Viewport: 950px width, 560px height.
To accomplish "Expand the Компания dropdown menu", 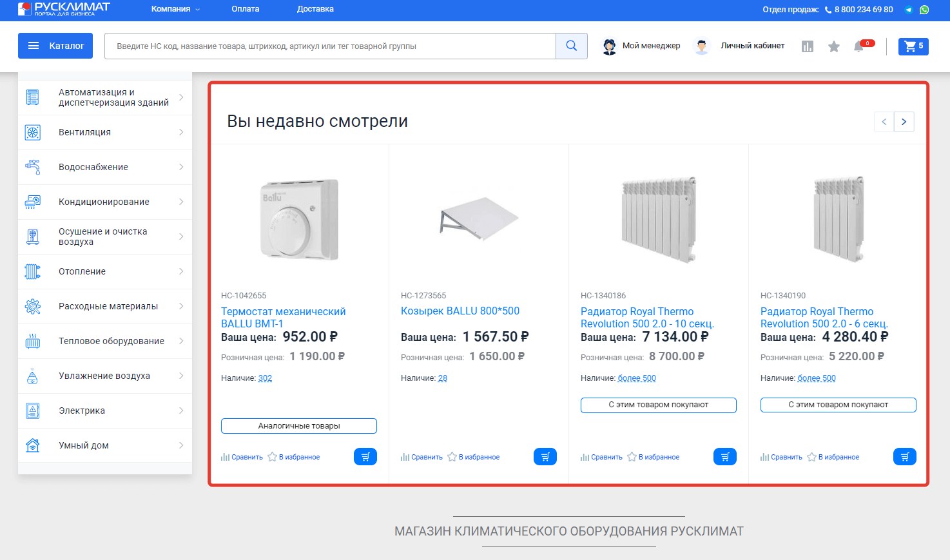I will (175, 9).
